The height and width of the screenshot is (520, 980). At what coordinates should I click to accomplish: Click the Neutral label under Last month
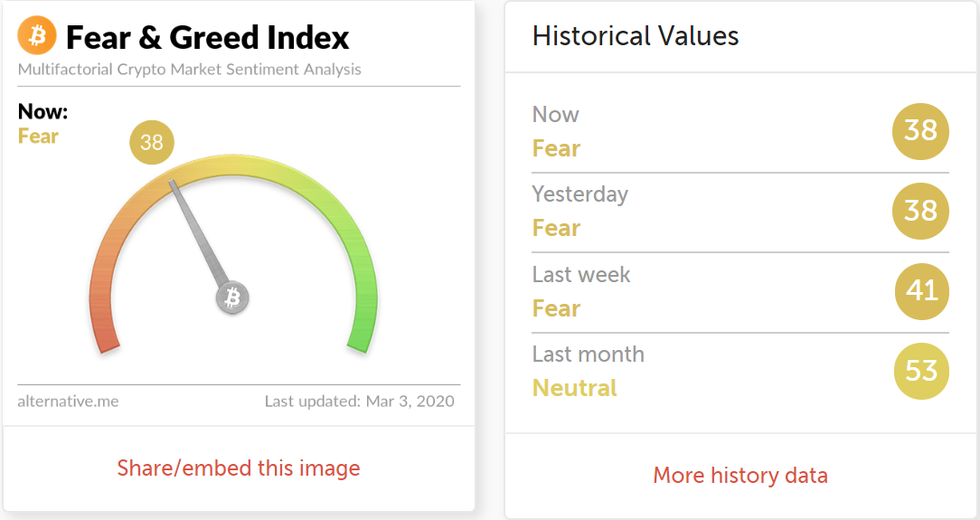(x=574, y=388)
